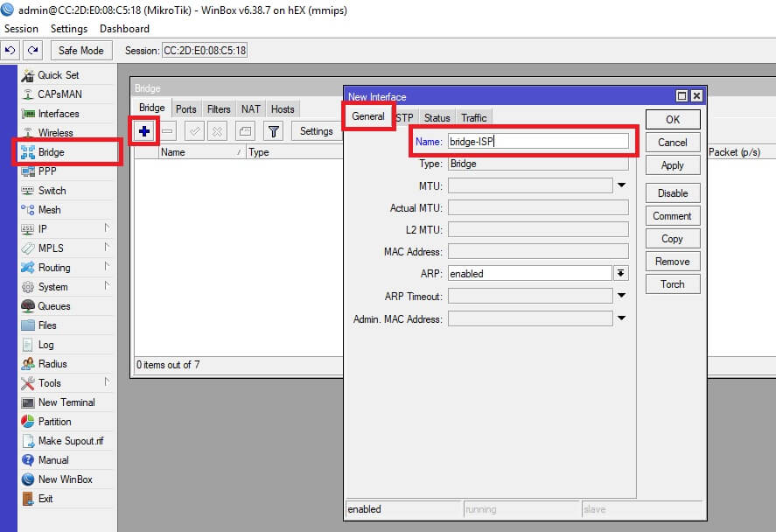This screenshot has width=776, height=532.
Task: Sort by the Type column header
Action: 295,152
